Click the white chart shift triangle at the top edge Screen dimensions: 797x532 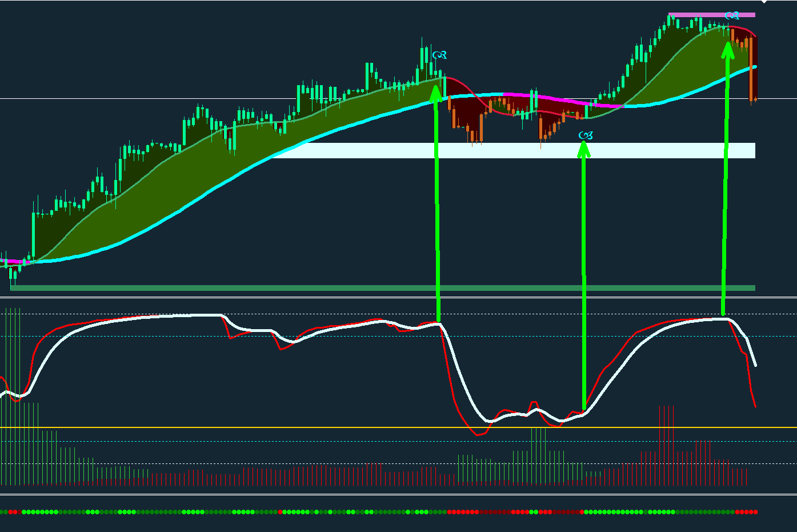(x=764, y=2)
